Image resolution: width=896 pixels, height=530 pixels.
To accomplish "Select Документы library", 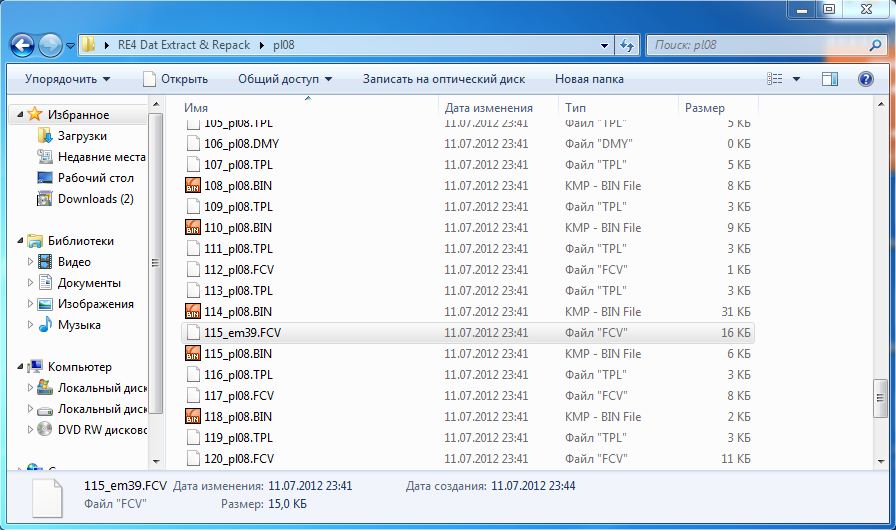I will point(89,283).
